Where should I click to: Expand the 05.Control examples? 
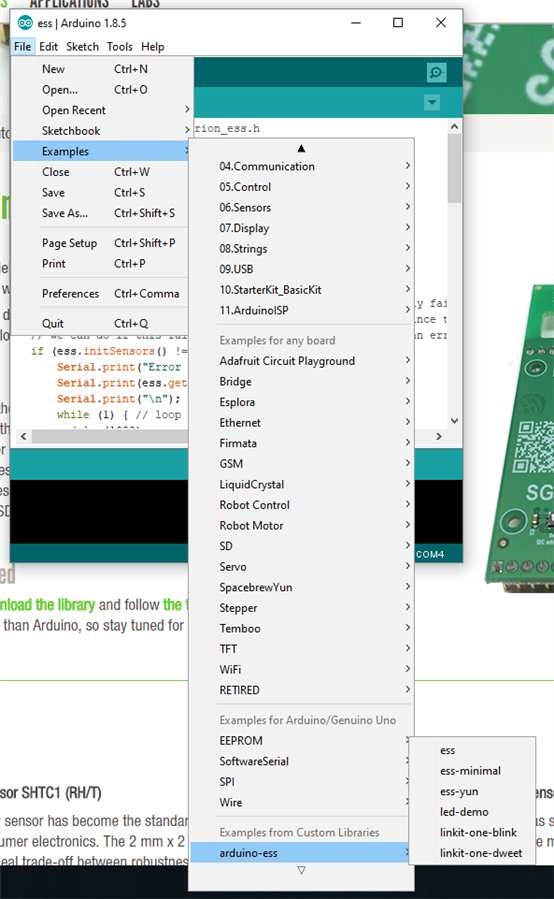301,187
